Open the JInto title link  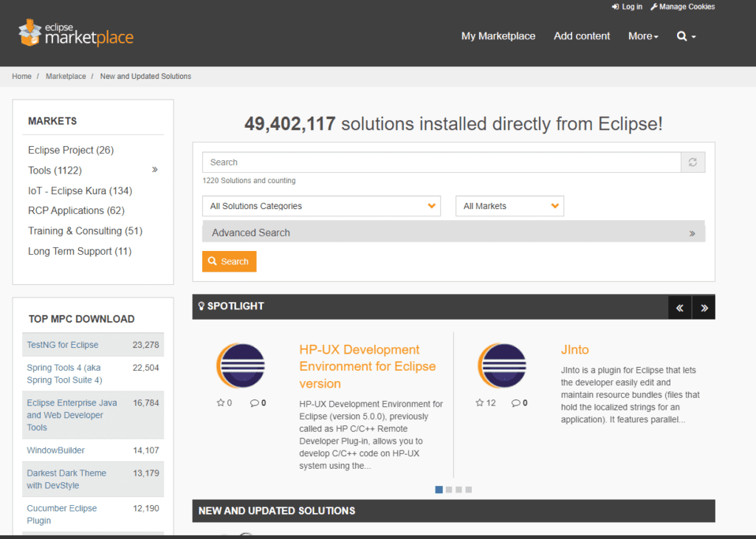click(x=574, y=349)
